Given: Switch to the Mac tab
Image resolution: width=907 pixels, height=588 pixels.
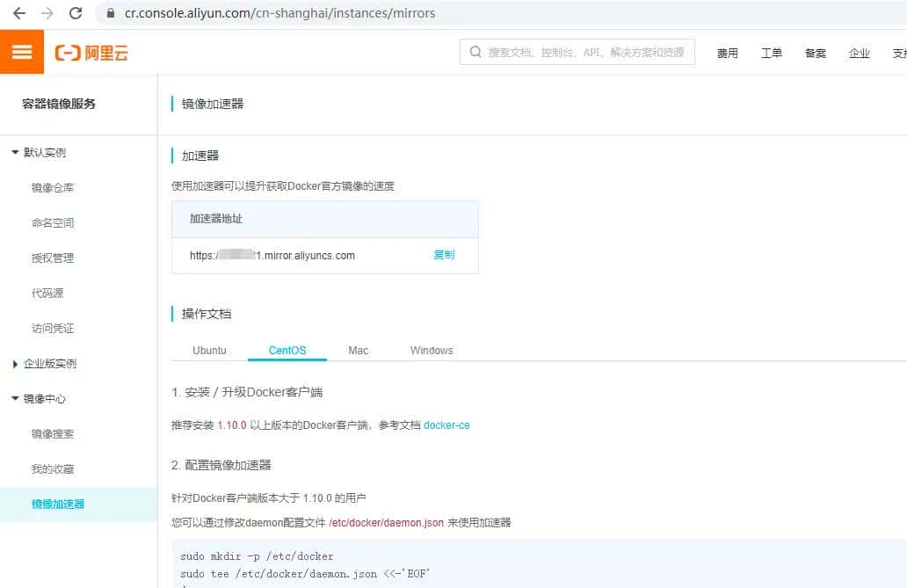Looking at the screenshot, I should click(x=358, y=350).
